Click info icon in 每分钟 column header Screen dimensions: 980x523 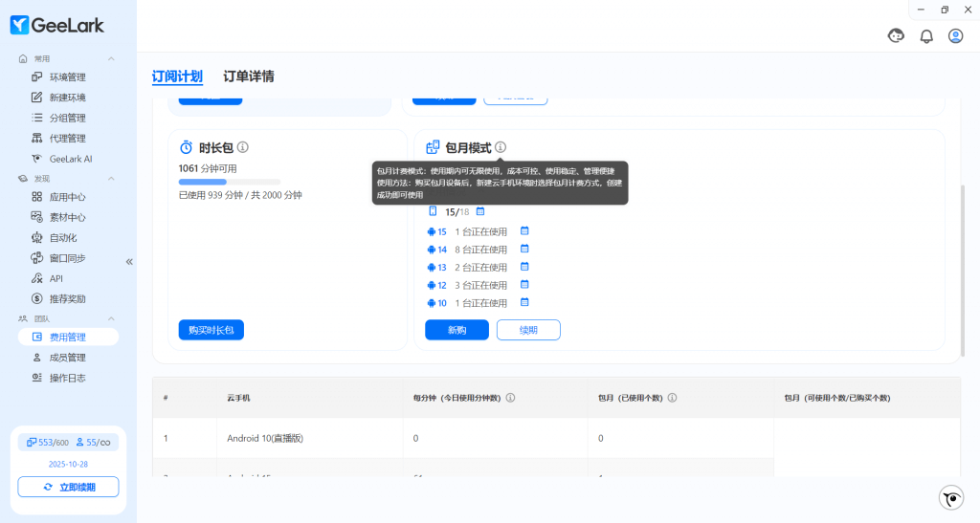click(510, 398)
